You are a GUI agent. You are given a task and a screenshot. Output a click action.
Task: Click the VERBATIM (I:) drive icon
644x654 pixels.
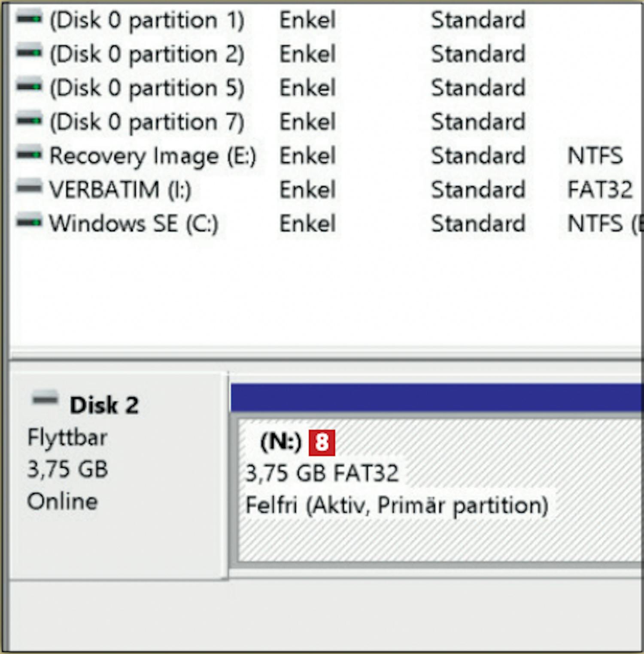click(29, 188)
